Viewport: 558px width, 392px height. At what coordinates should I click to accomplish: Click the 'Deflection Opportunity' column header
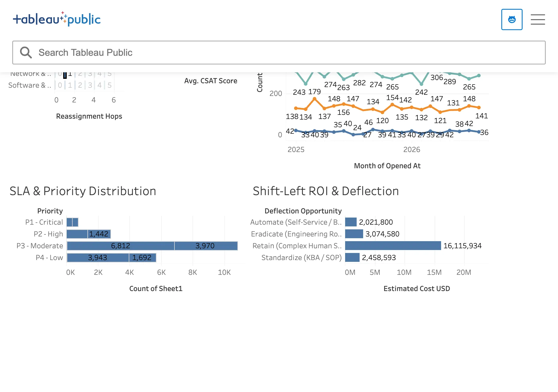pos(303,211)
